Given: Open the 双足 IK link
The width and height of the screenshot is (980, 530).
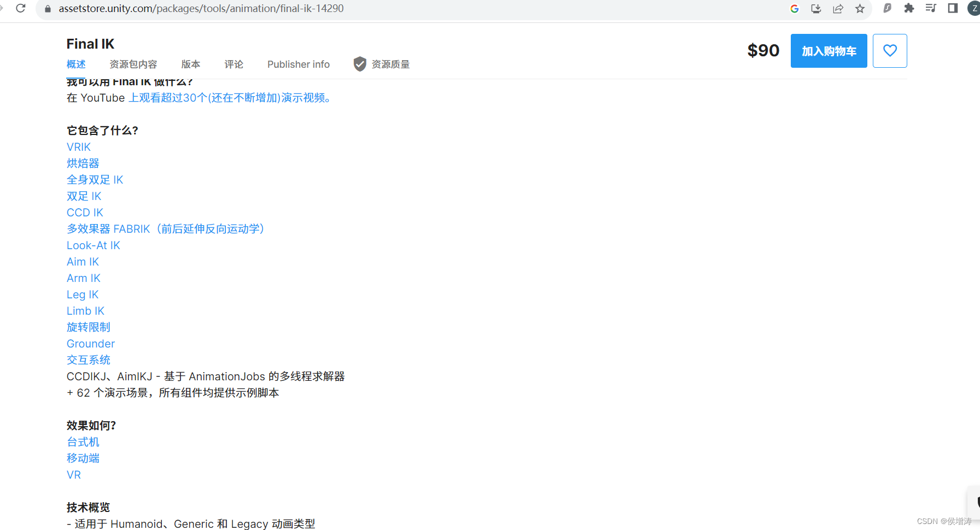Looking at the screenshot, I should pyautogui.click(x=84, y=196).
